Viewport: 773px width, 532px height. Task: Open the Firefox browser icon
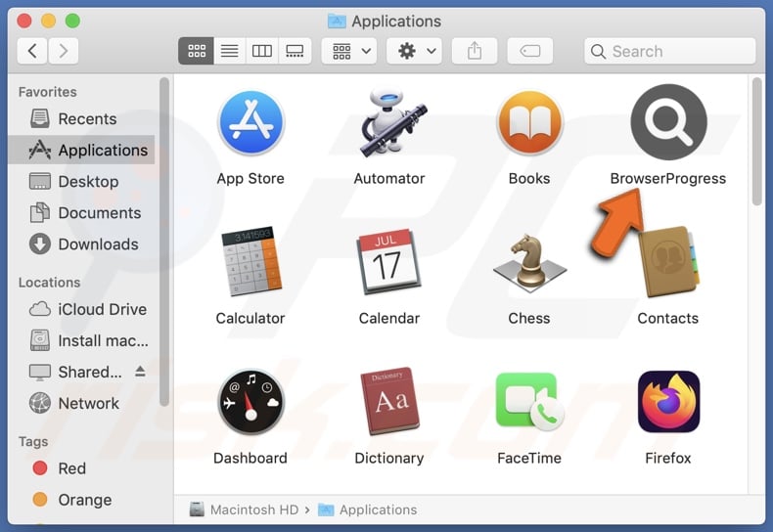[668, 402]
